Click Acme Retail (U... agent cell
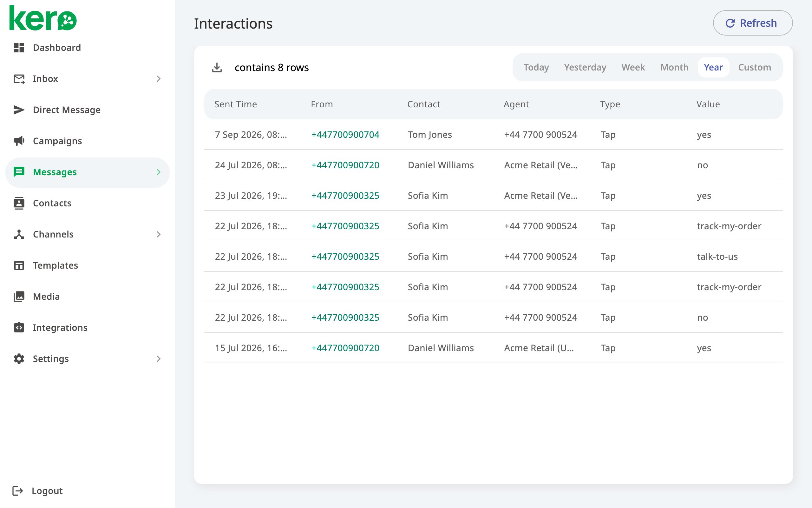Screen dimensions: 812x508 (x=539, y=348)
